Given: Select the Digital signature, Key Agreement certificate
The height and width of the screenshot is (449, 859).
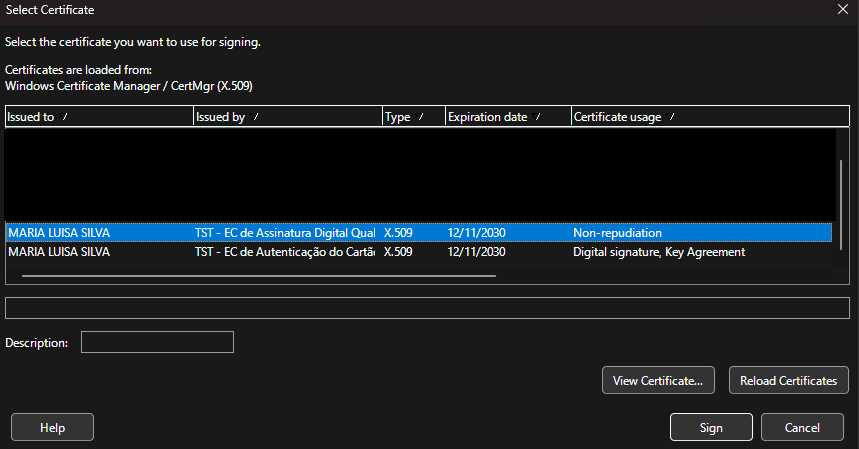Looking at the screenshot, I should pos(658,252).
